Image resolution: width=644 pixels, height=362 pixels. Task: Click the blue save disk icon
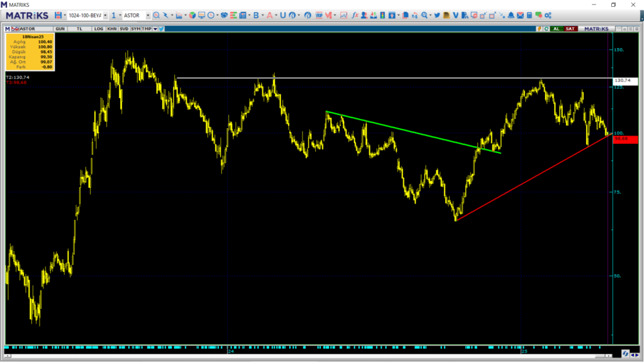pyautogui.click(x=58, y=15)
